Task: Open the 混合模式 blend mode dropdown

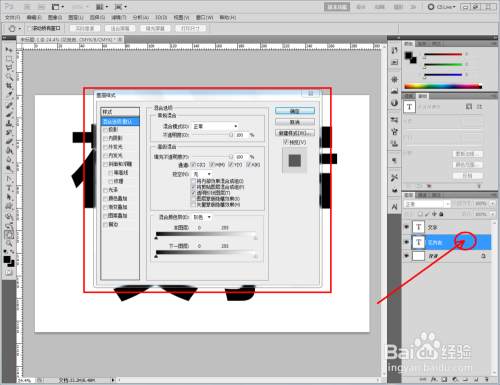Action: pyautogui.click(x=215, y=126)
